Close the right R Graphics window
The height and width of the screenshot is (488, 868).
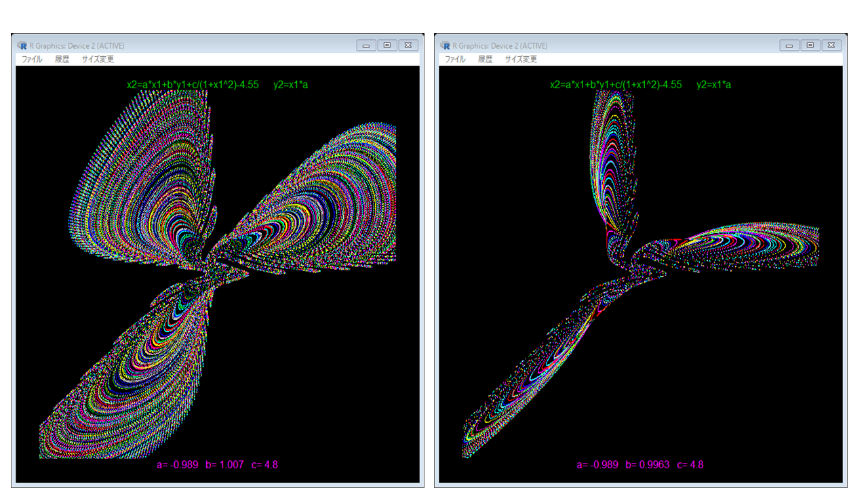[831, 45]
